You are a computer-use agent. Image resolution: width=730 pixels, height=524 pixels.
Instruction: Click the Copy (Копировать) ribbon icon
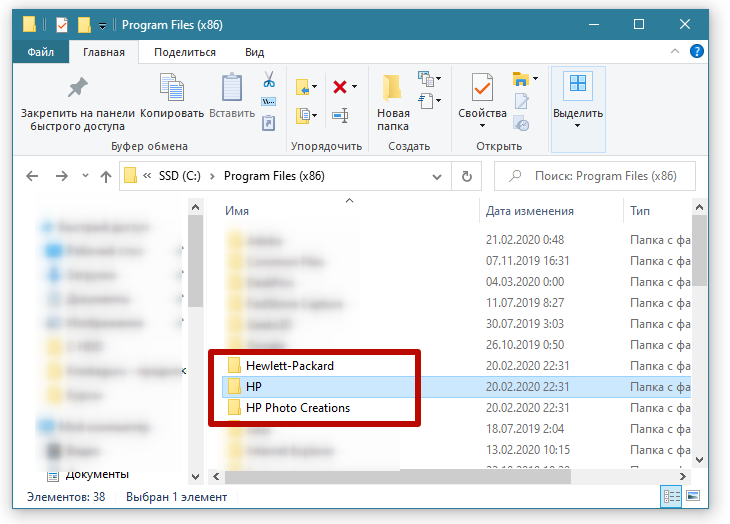(x=172, y=89)
